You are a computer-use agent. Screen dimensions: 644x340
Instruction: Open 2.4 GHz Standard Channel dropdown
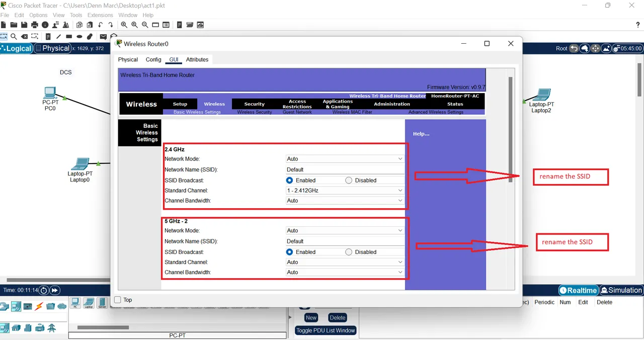pos(345,191)
